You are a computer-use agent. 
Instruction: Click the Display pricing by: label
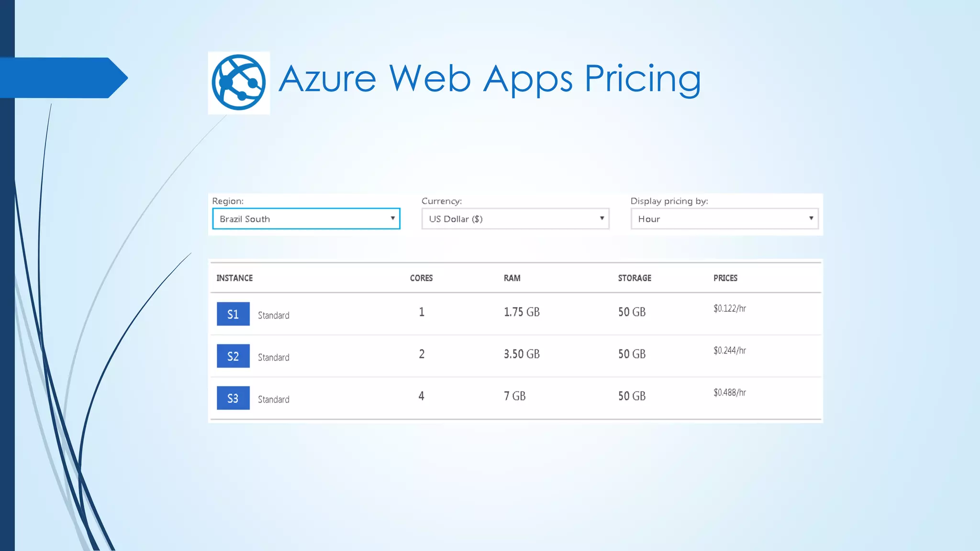669,201
